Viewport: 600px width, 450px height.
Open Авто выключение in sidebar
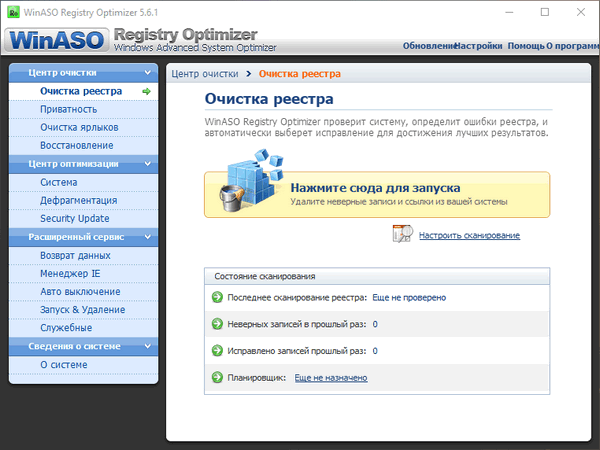[83, 291]
